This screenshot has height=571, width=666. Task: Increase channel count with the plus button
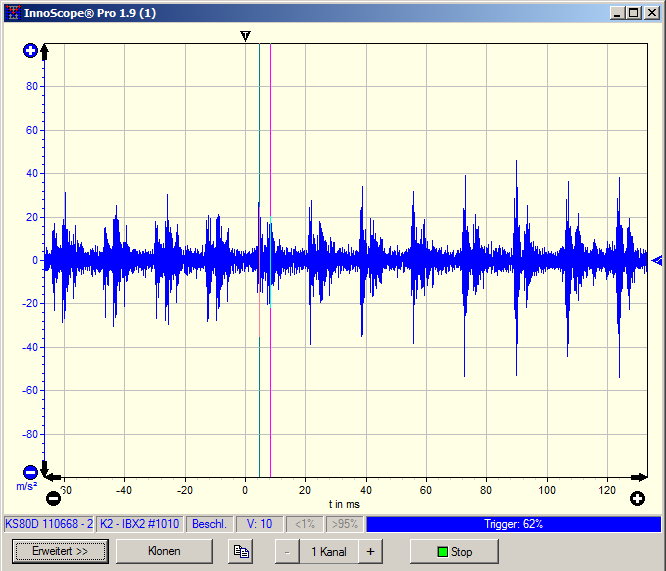pyautogui.click(x=369, y=551)
